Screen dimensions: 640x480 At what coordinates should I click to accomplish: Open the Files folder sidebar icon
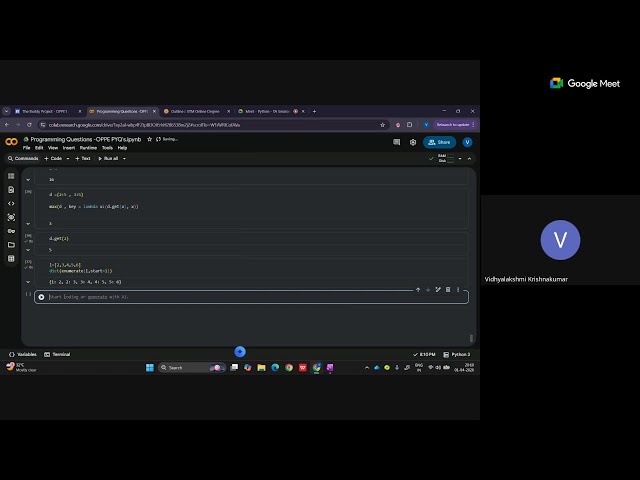pos(11,245)
